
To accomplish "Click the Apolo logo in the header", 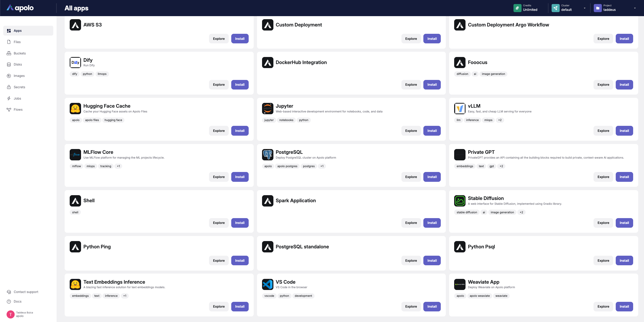I will tap(20, 8).
